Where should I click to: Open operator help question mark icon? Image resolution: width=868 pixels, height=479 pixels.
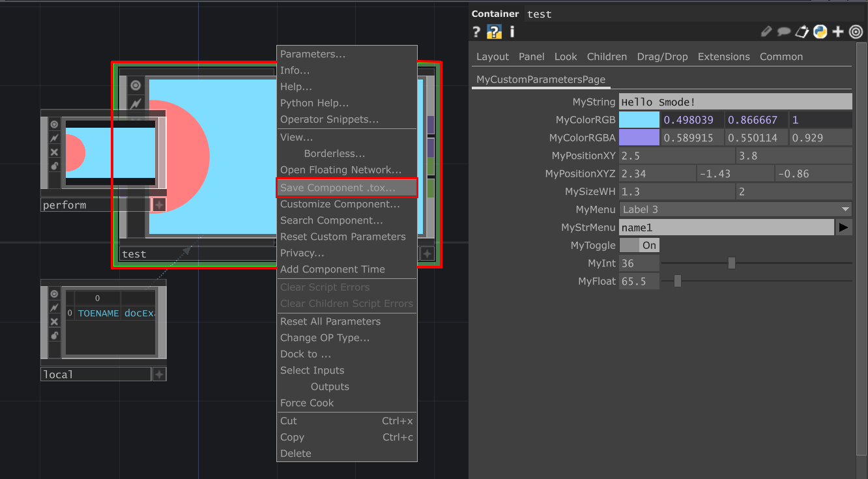click(476, 31)
